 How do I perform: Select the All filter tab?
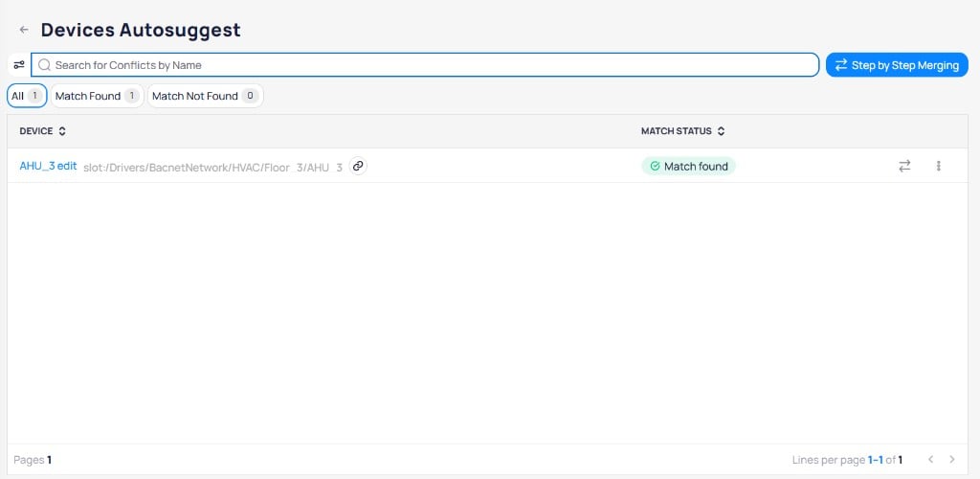coord(27,96)
